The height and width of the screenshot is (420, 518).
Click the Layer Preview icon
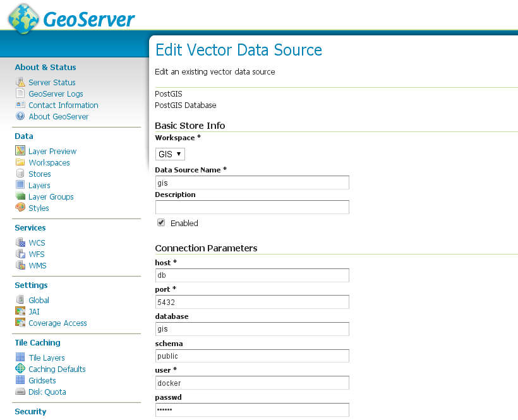19,151
